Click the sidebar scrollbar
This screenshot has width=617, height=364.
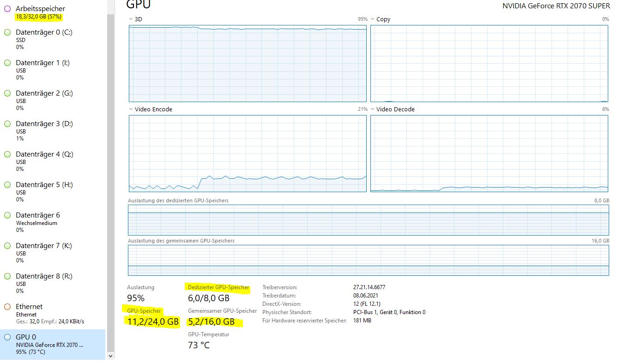point(109,185)
